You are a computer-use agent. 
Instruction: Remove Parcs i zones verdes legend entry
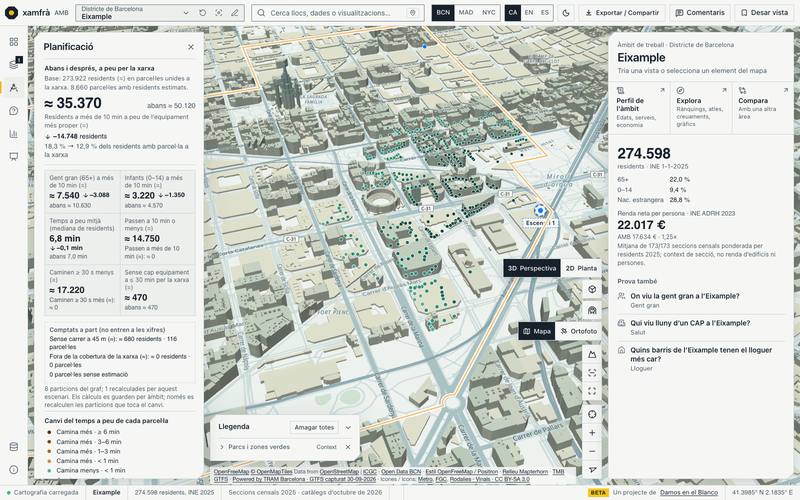coord(348,447)
